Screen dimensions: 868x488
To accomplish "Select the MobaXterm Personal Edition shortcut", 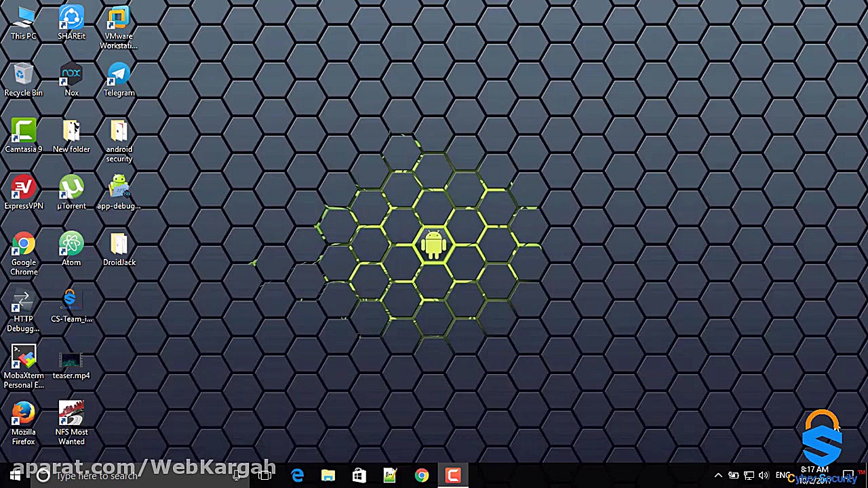I will click(x=24, y=367).
